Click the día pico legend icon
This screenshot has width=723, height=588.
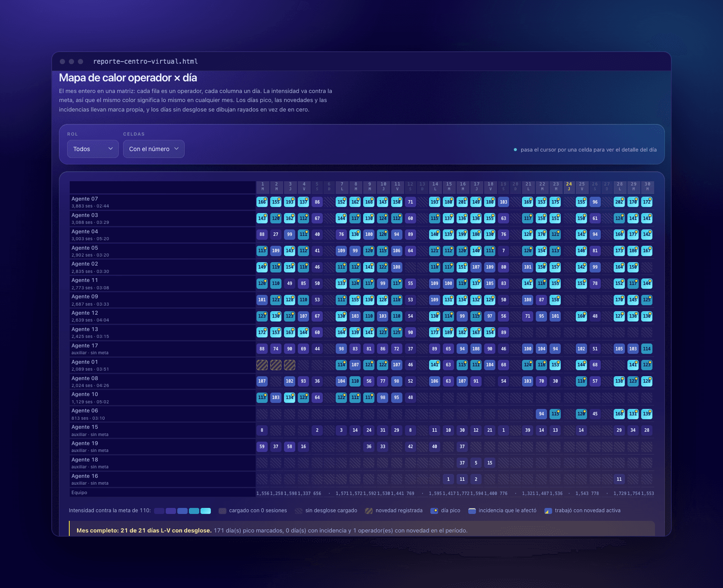434,511
